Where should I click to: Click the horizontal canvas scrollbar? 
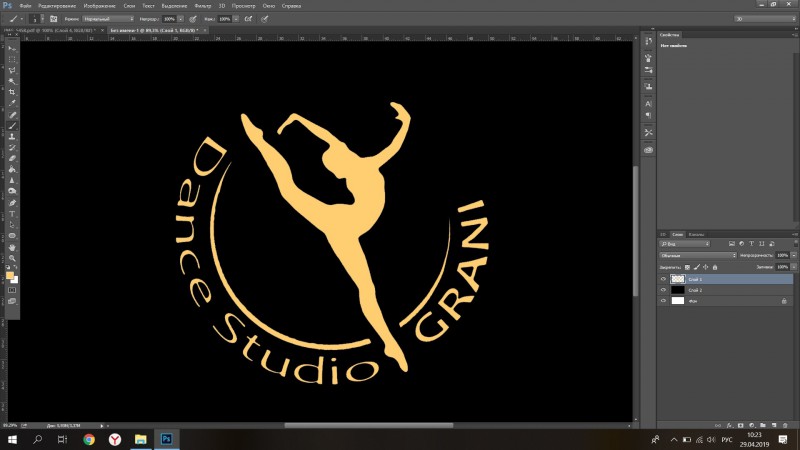(368, 426)
